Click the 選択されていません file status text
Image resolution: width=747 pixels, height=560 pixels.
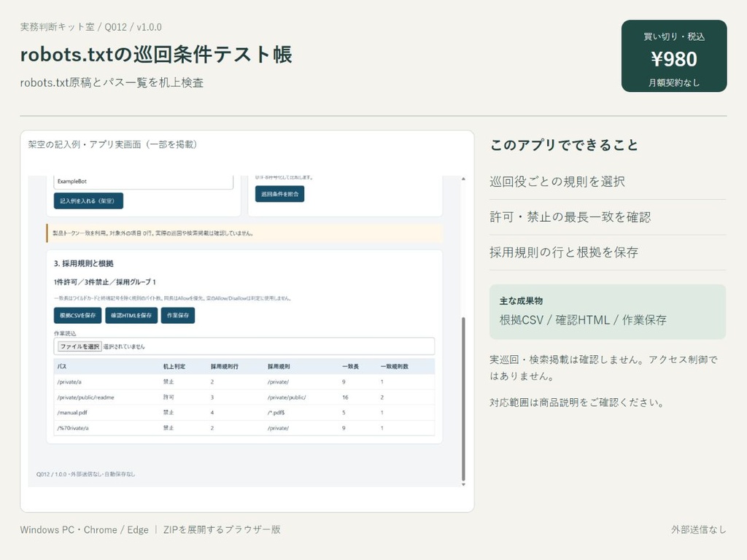click(124, 346)
